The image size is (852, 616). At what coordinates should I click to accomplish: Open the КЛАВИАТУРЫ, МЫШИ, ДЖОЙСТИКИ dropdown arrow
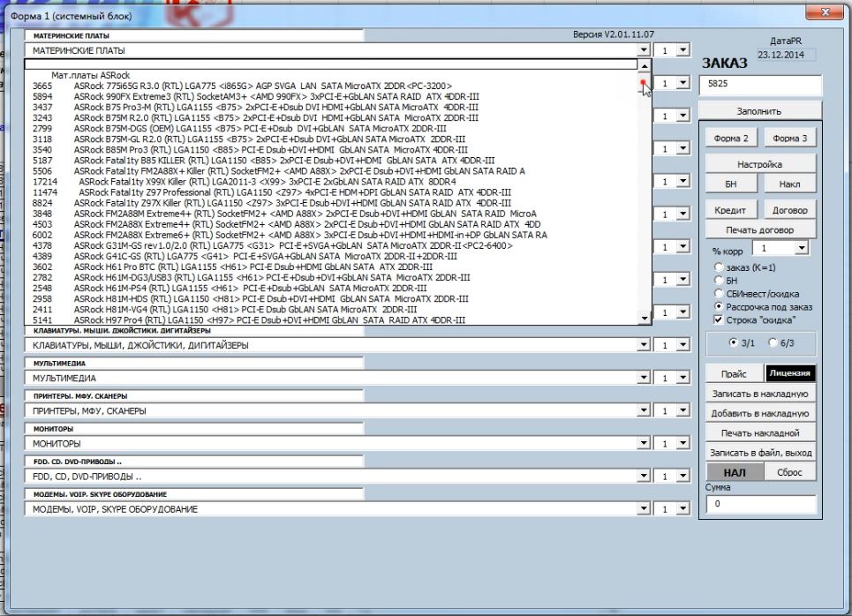(x=644, y=345)
